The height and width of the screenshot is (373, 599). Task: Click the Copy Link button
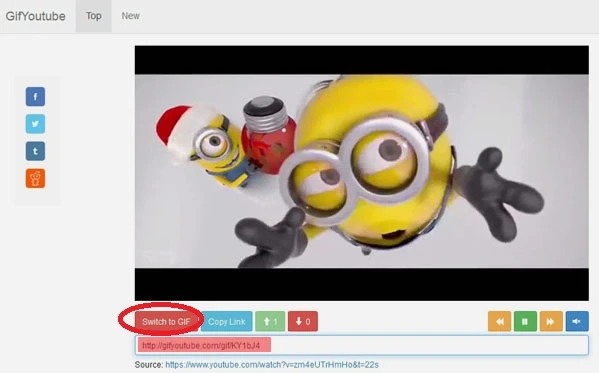pyautogui.click(x=227, y=321)
